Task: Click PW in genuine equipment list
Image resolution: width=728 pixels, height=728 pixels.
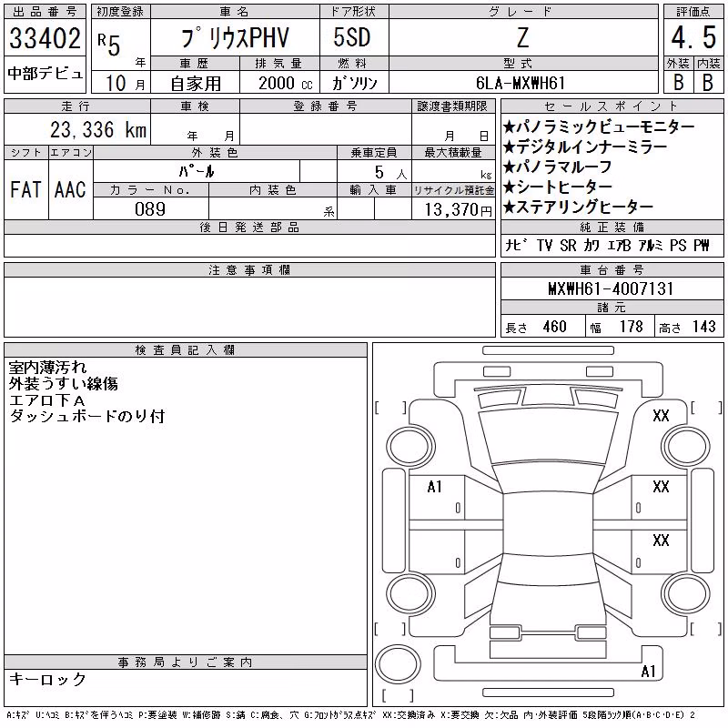Action: 702,245
